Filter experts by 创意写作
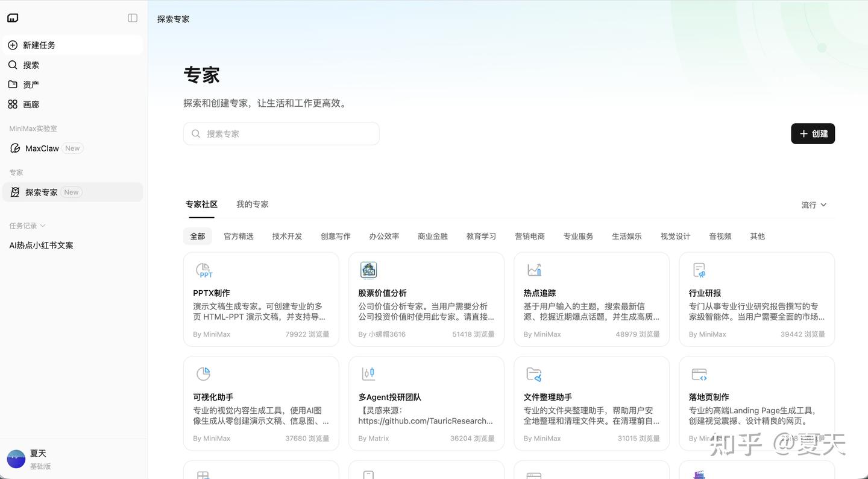The image size is (868, 479). 336,236
